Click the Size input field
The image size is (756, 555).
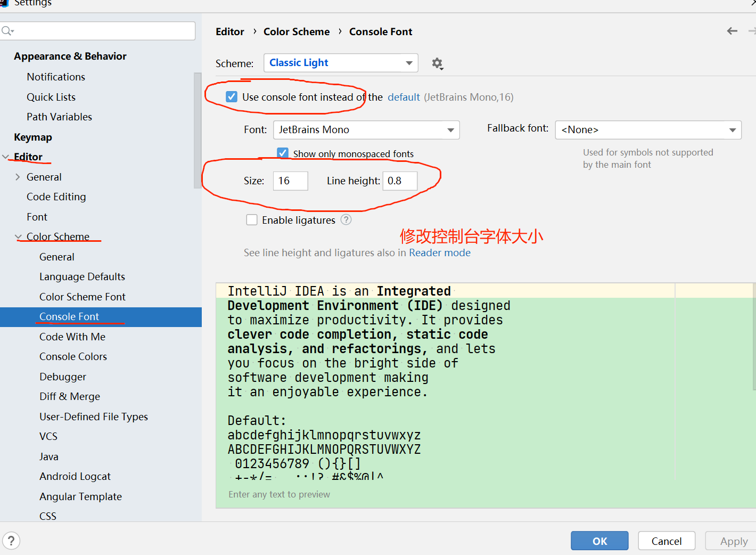coord(290,181)
